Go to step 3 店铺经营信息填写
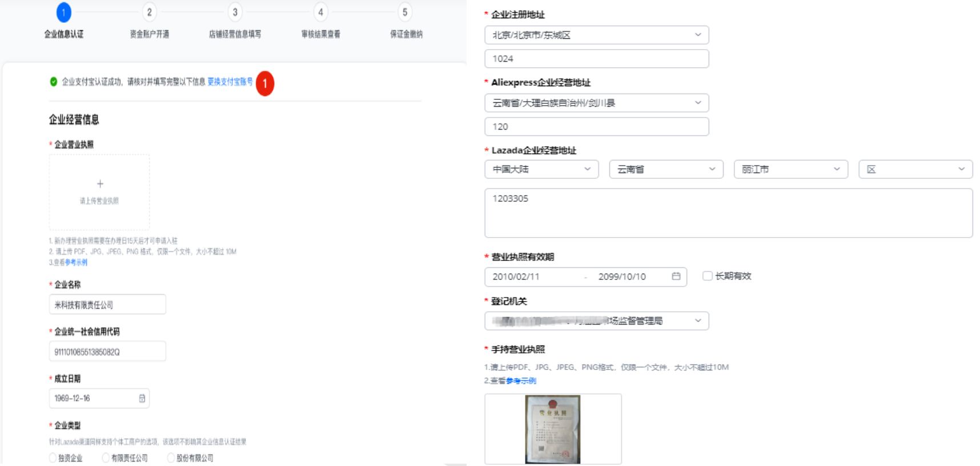Screen dimensions: 980x466 pos(235,12)
